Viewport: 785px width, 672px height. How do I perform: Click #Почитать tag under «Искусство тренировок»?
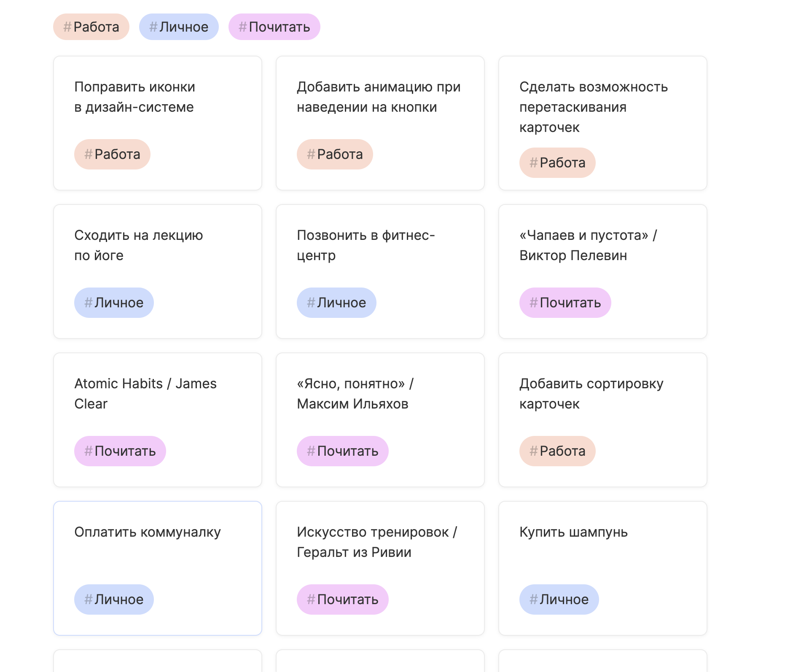342,599
